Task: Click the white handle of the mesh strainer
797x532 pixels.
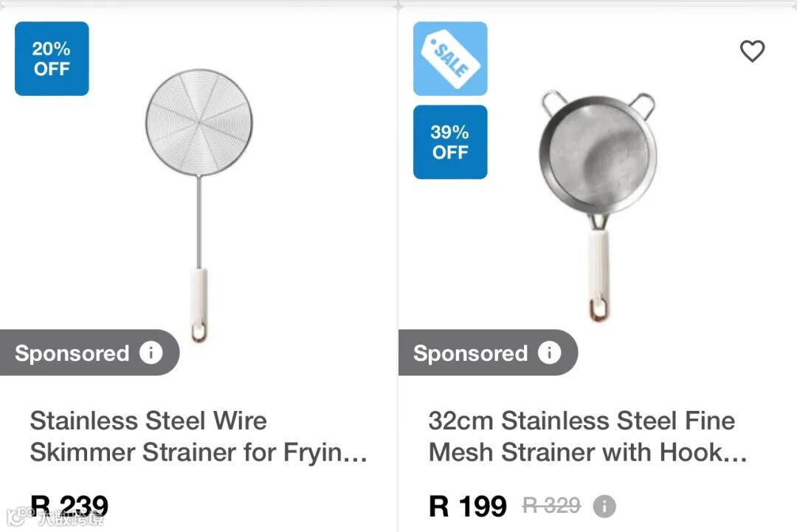Action: click(598, 262)
